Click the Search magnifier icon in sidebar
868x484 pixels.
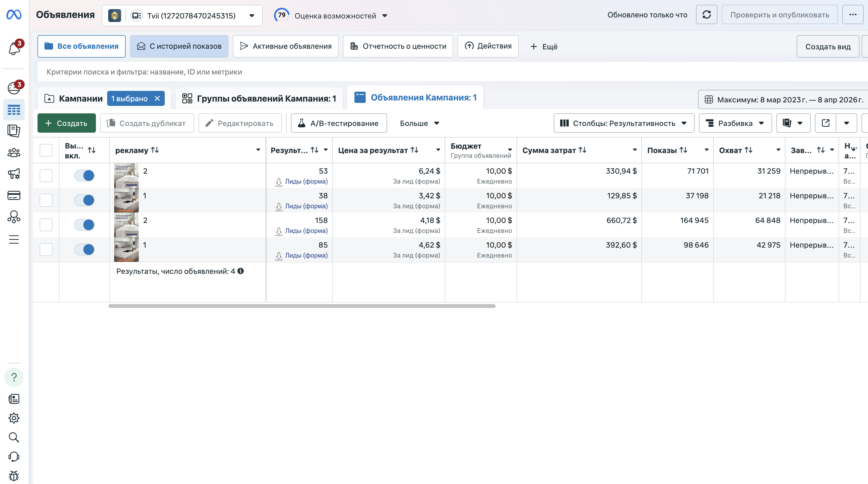[14, 437]
